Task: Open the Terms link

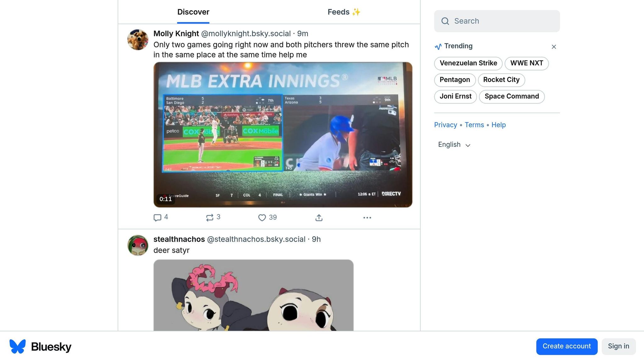Action: (x=474, y=125)
